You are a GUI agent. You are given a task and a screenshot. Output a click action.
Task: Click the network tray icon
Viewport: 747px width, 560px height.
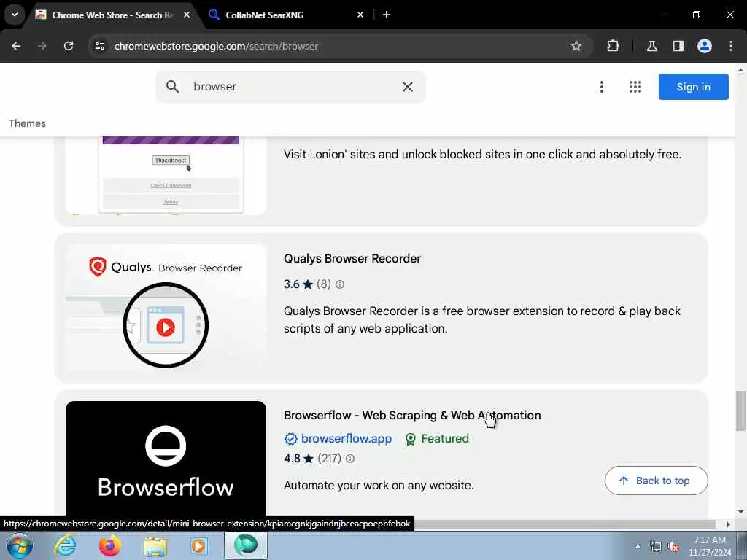[656, 547]
